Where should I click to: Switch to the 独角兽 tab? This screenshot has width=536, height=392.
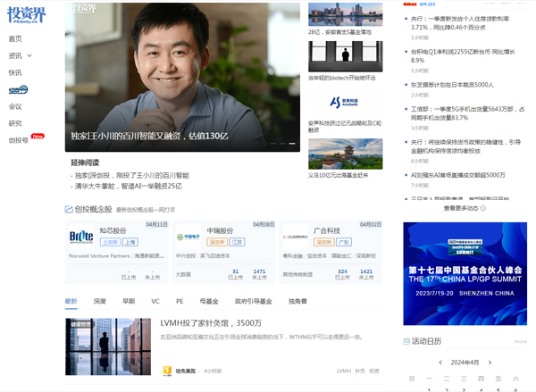click(x=297, y=301)
